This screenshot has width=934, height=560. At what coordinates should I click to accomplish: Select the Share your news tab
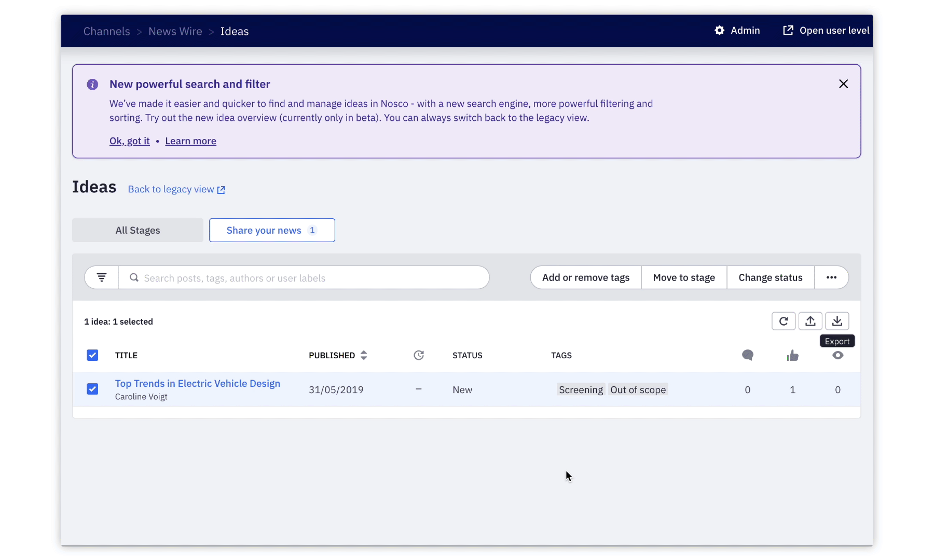tap(272, 230)
